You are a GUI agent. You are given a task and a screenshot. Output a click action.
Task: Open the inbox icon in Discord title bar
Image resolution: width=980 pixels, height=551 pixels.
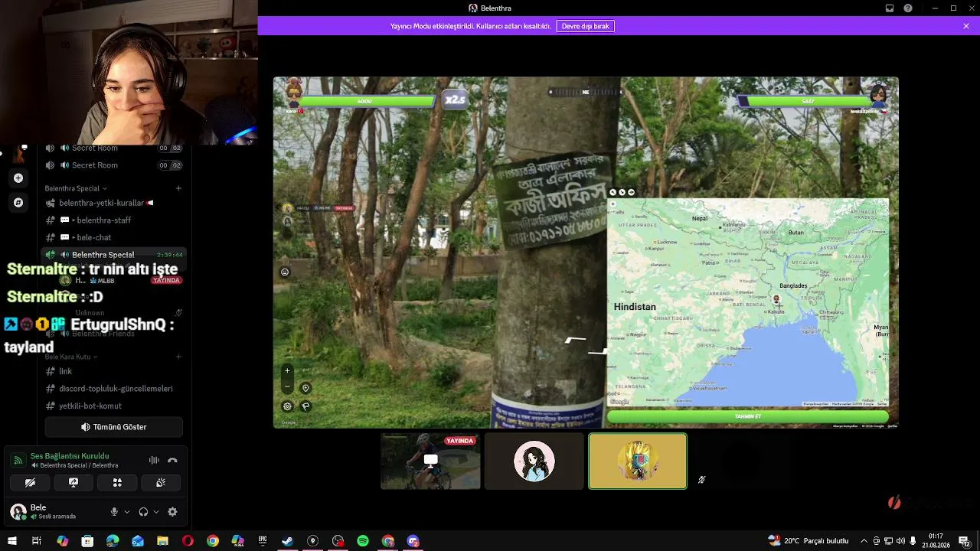pyautogui.click(x=890, y=8)
